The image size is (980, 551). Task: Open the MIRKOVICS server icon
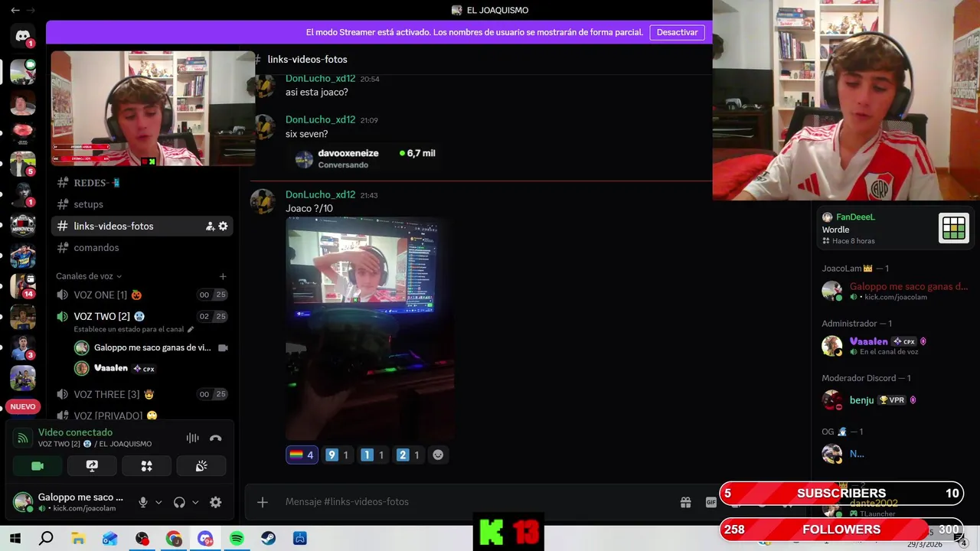[x=23, y=225]
